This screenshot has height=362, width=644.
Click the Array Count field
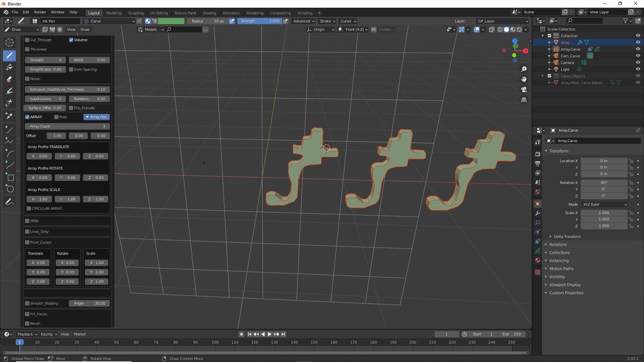click(x=67, y=126)
